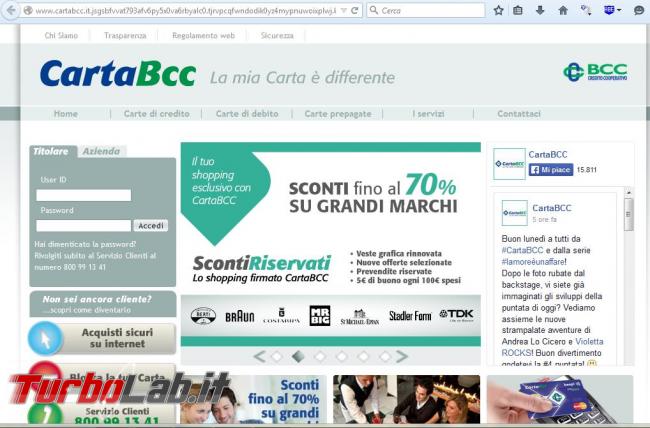The image size is (650, 428).
Task: Bookmark this page with the star icon
Action: pyautogui.click(x=498, y=10)
